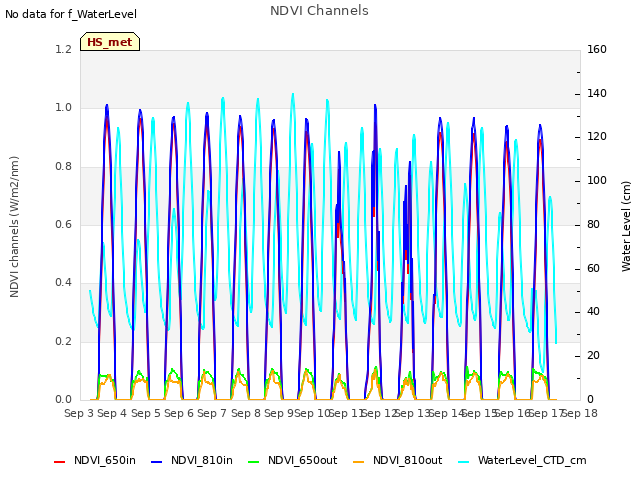Click the 120 right axis tick label
The image size is (640, 480).
(x=597, y=137)
